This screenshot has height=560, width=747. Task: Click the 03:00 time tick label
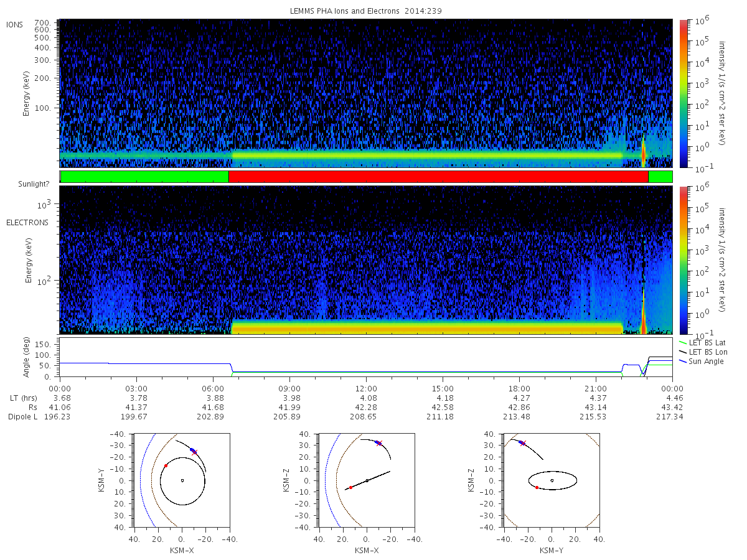click(136, 389)
